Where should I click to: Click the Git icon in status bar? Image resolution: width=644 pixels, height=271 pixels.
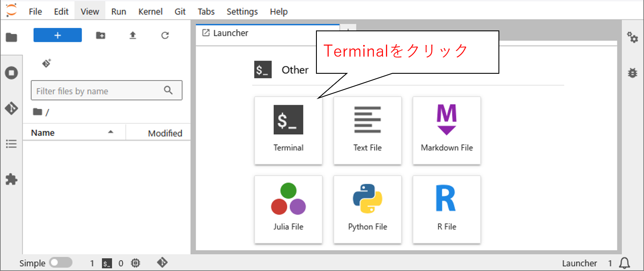pos(162,262)
